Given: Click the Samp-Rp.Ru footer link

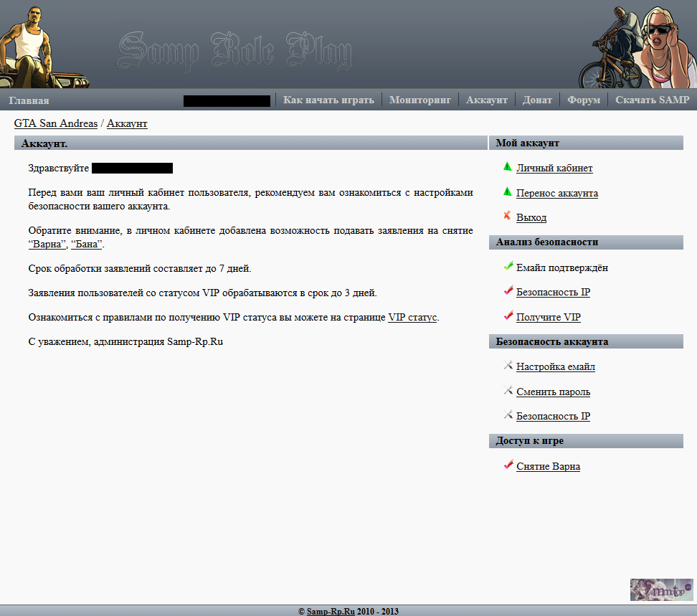Looking at the screenshot, I should 331,612.
